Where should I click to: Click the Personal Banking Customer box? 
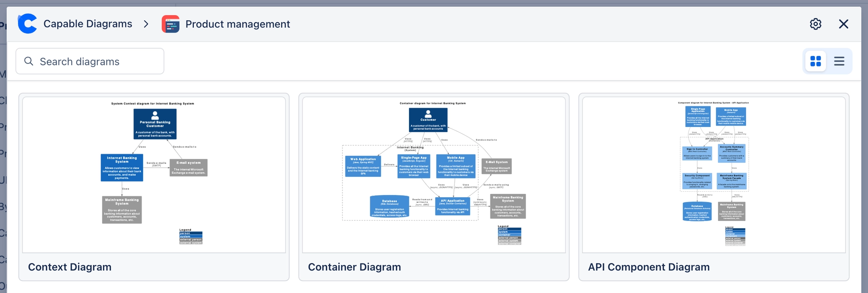tap(155, 124)
